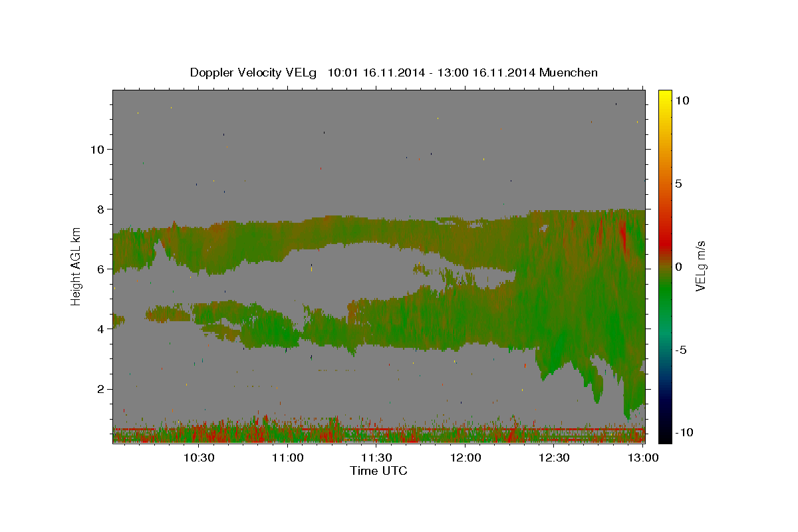798x532 pixels.
Task: Click the 11:00 time tick label
Action: click(288, 458)
